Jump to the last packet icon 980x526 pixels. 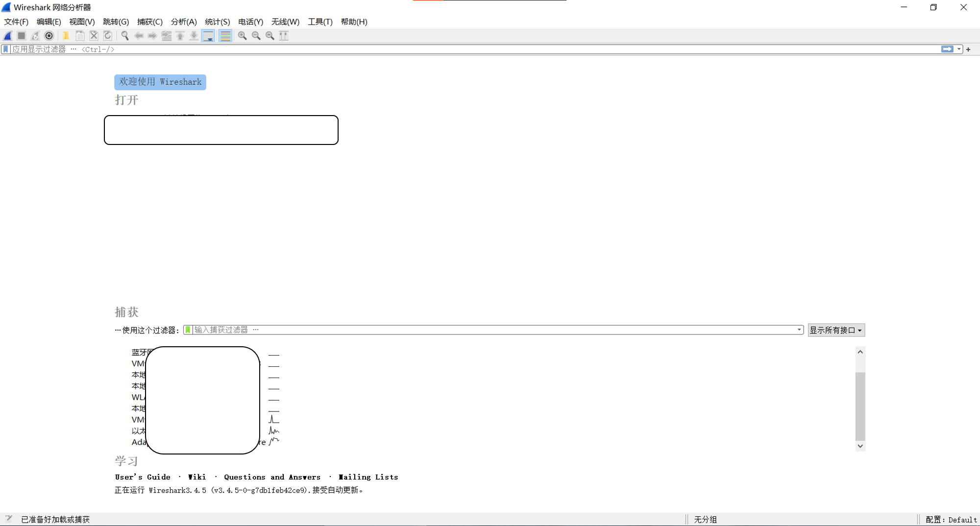pyautogui.click(x=194, y=36)
